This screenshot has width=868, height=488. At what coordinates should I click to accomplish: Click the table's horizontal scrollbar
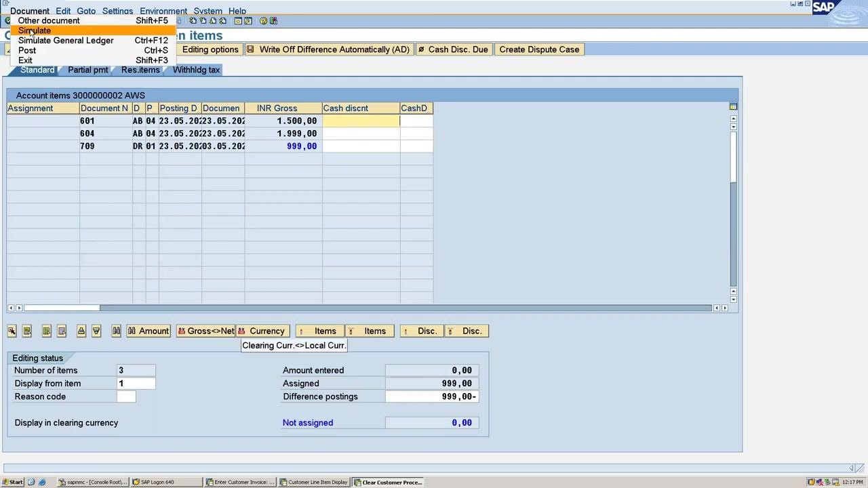click(368, 308)
